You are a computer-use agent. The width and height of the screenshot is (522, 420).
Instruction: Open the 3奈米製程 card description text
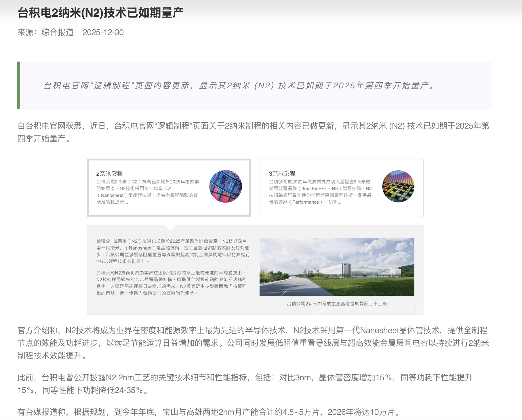coord(320,192)
